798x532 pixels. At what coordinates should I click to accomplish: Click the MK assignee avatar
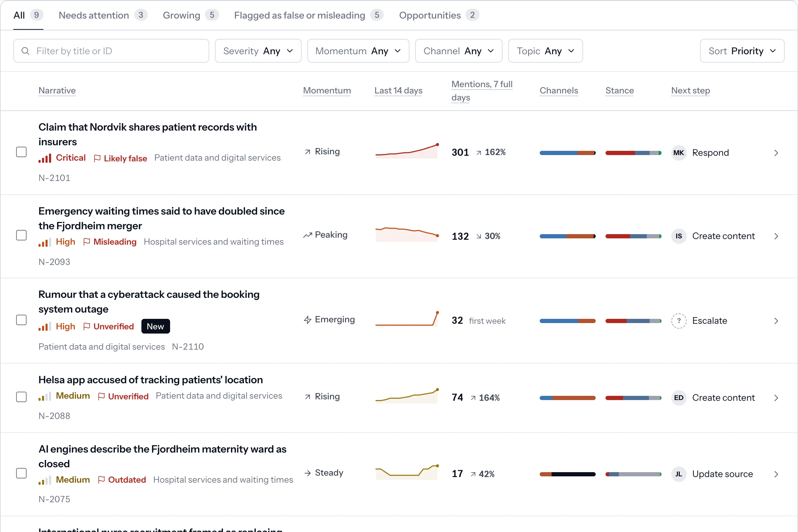[679, 153]
